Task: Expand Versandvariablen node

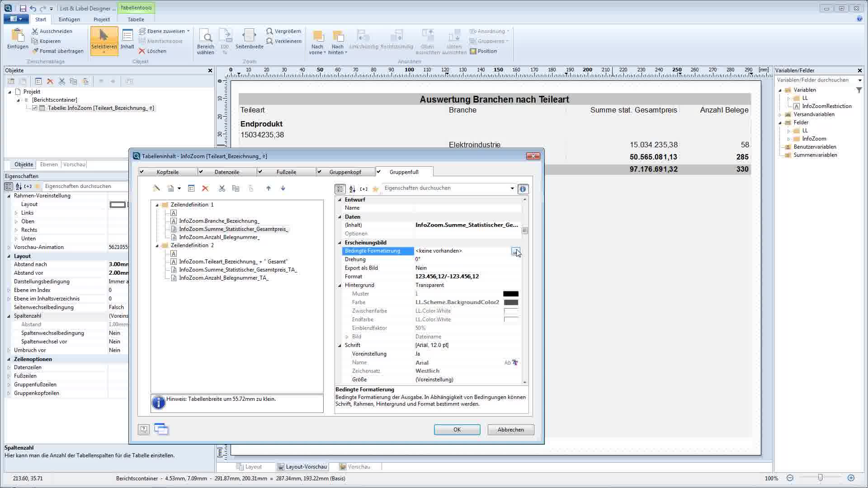Action: (780, 114)
